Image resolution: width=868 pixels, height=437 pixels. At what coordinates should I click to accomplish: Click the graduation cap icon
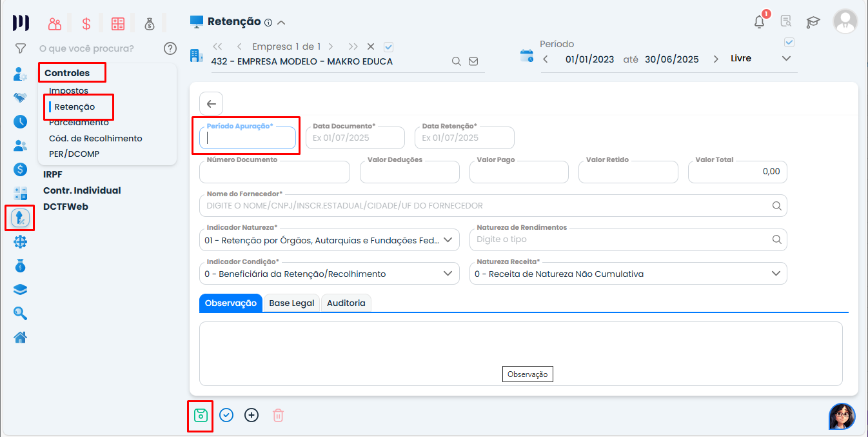pos(813,22)
